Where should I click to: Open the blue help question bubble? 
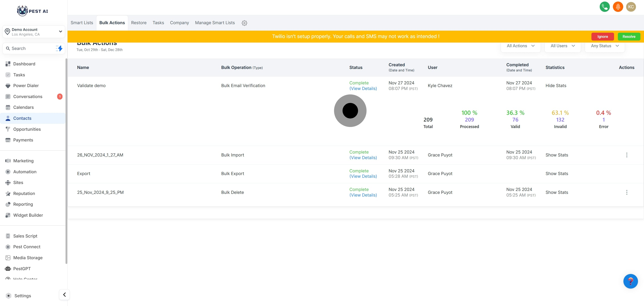pos(630,281)
